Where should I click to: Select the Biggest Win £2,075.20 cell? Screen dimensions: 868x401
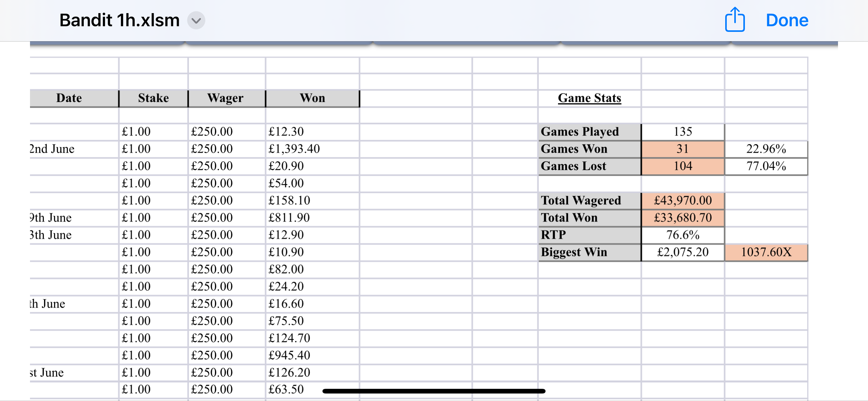click(x=683, y=252)
